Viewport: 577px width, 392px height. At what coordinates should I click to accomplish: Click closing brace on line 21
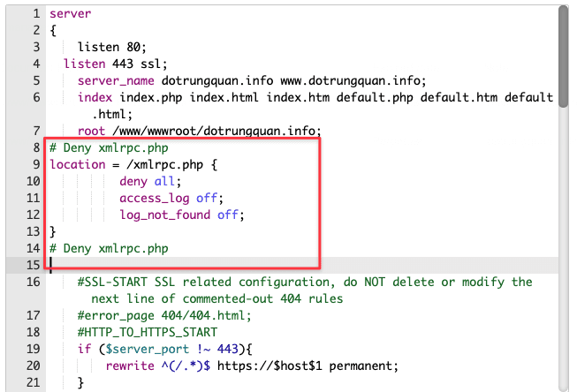pos(80,383)
